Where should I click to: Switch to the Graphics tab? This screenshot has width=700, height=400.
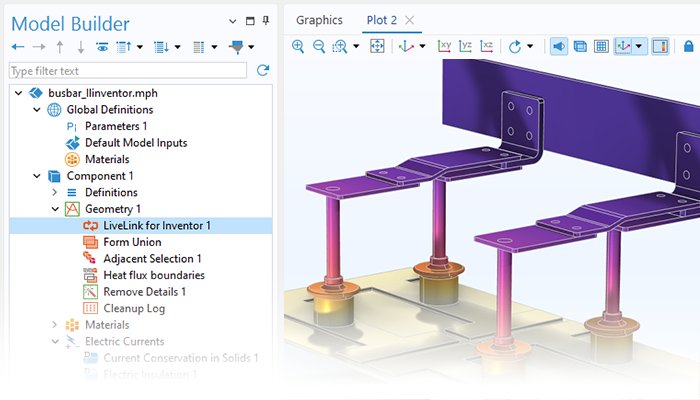(x=319, y=20)
